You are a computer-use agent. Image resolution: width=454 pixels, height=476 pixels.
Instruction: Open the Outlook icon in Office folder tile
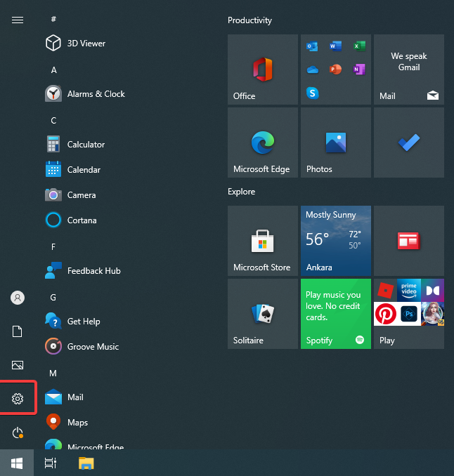point(312,46)
